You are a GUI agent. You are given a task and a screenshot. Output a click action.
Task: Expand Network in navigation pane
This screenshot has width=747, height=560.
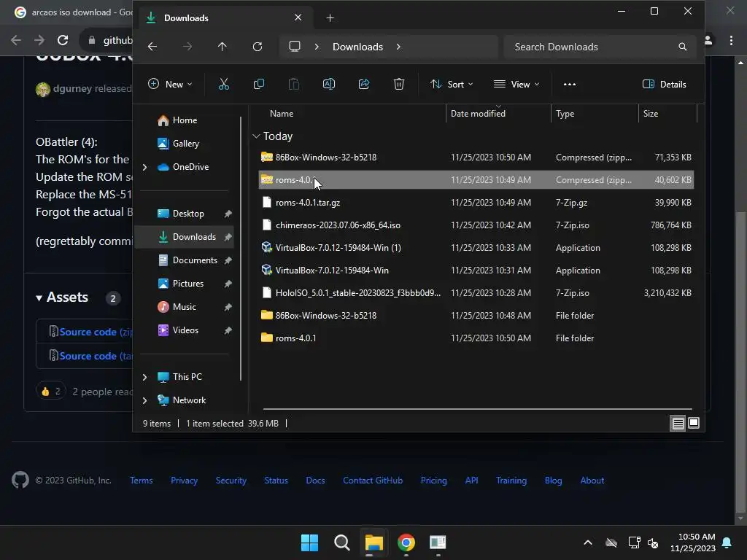(145, 400)
